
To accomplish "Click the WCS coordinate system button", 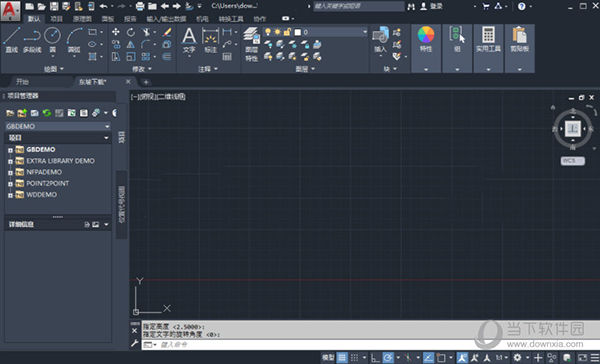I will pos(572,161).
